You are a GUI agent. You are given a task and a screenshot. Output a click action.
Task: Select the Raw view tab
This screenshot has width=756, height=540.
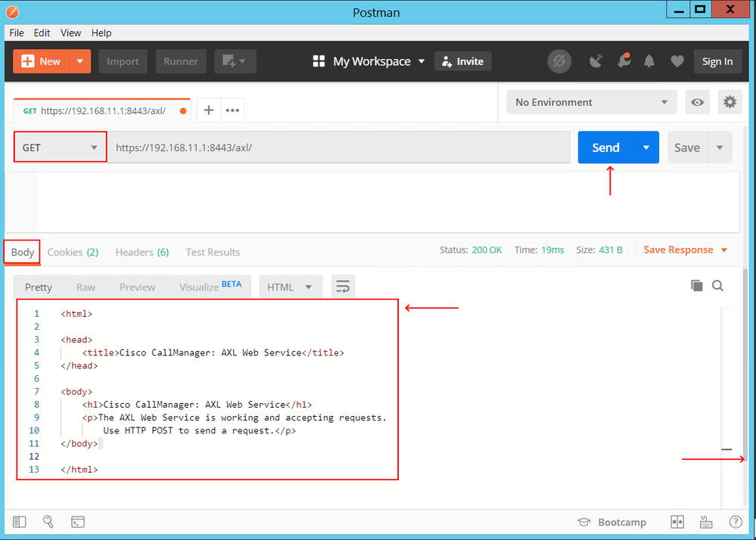tap(86, 287)
